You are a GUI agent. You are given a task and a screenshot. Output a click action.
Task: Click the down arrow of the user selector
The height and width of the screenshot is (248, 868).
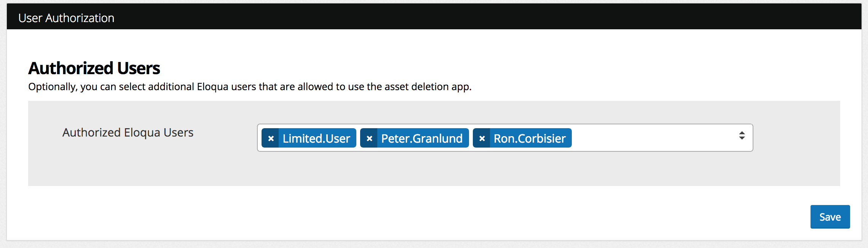coord(742,138)
